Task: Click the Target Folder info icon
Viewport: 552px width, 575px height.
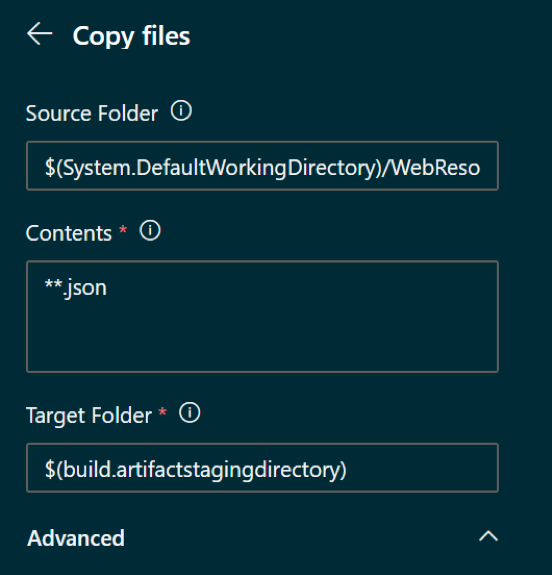Action: 190,413
